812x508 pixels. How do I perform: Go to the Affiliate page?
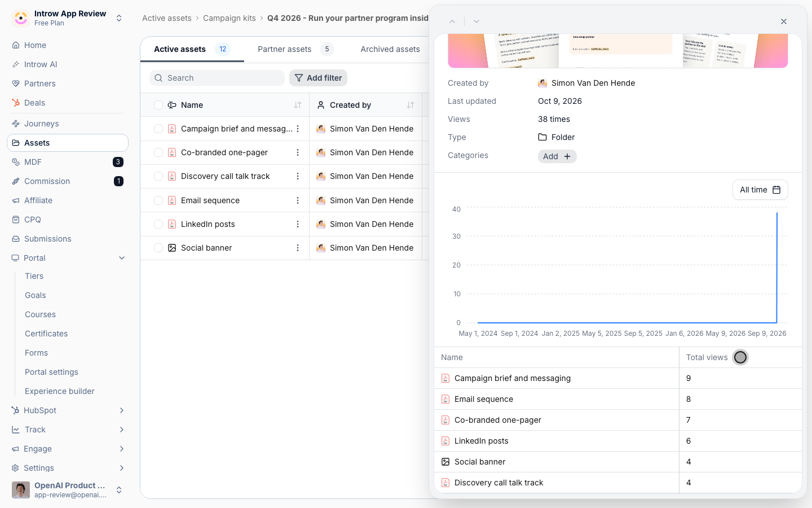[x=68, y=200]
